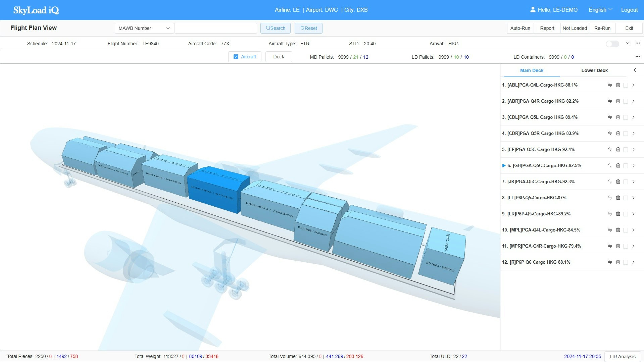This screenshot has height=362, width=644.
Task: Delete the GH PGA-Q5C pallet row
Action: coord(618,166)
